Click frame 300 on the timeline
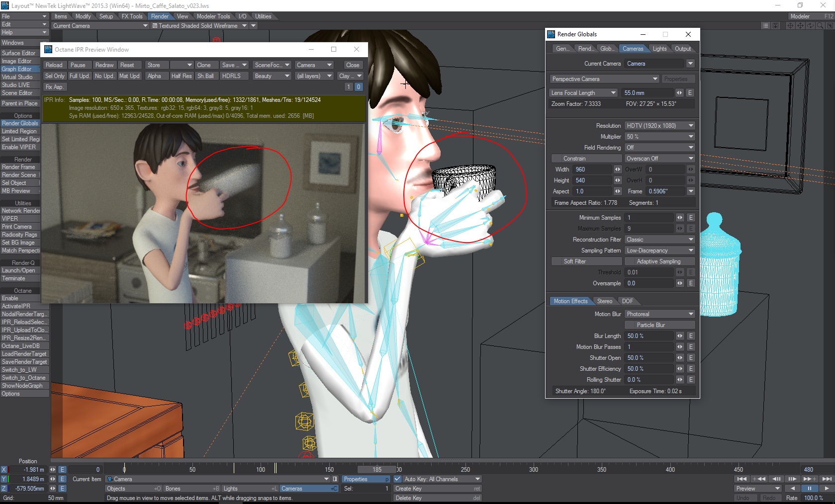The height and width of the screenshot is (504, 835). (534, 469)
